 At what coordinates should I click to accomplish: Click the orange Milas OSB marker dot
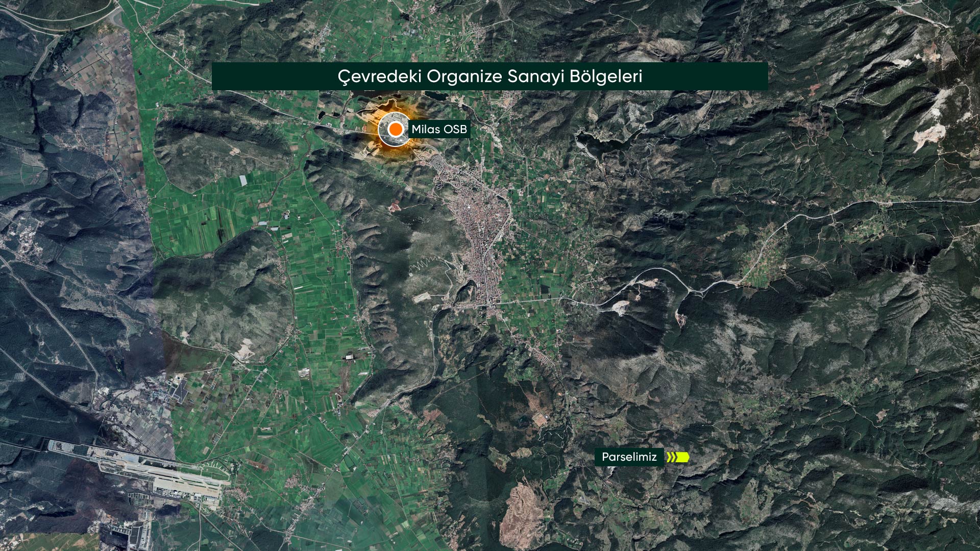click(x=395, y=130)
